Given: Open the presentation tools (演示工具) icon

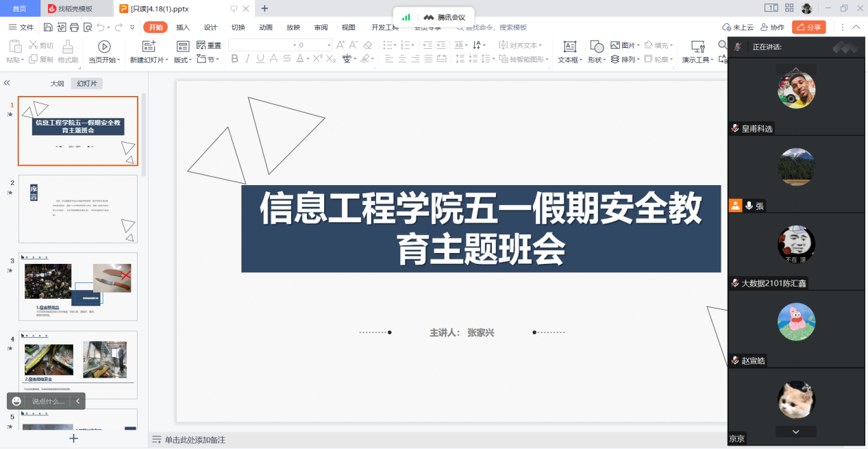Looking at the screenshot, I should click(697, 47).
